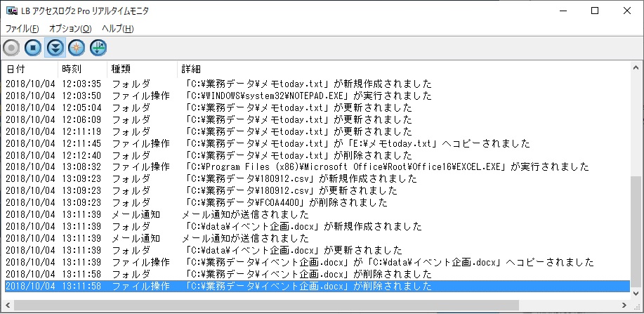Image resolution: width=644 pixels, height=314 pixels.
Task: Click ファイル操作 type cell at 12:11:45
Action: coord(140,143)
